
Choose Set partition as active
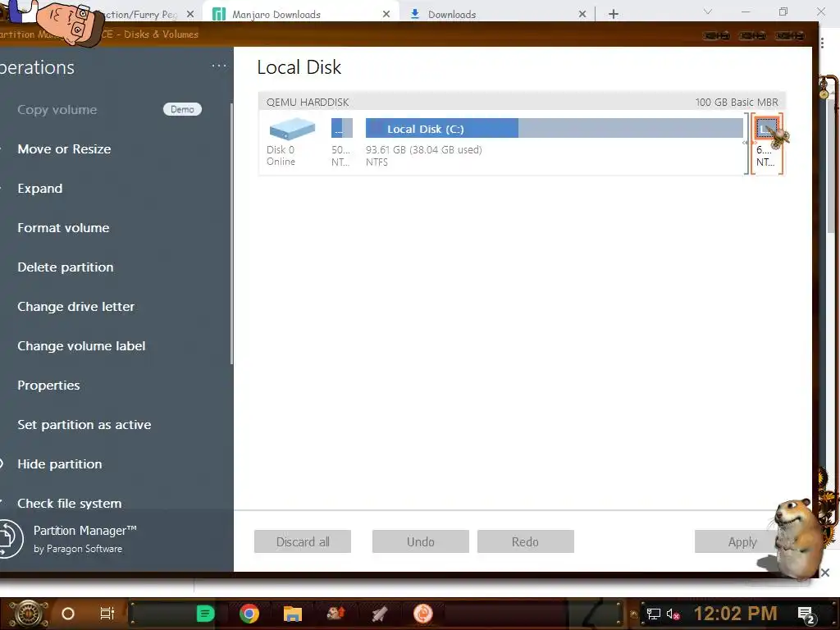pyautogui.click(x=84, y=425)
